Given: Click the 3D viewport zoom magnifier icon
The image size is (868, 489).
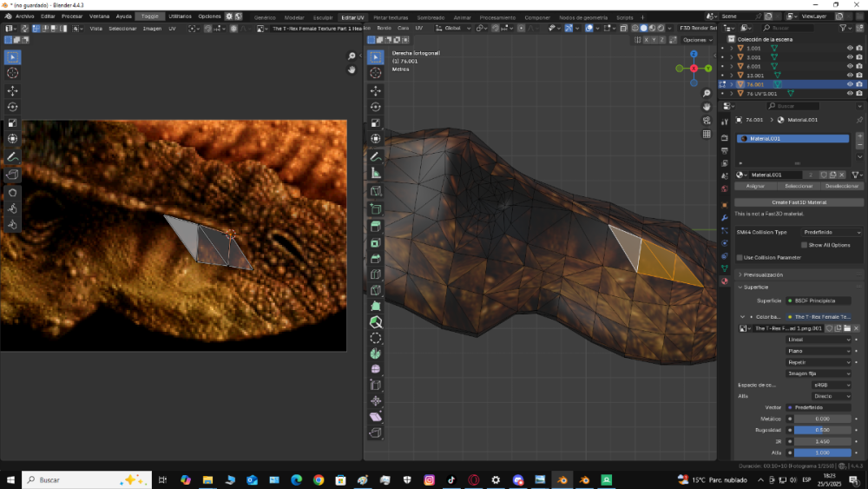Looking at the screenshot, I should (x=707, y=92).
